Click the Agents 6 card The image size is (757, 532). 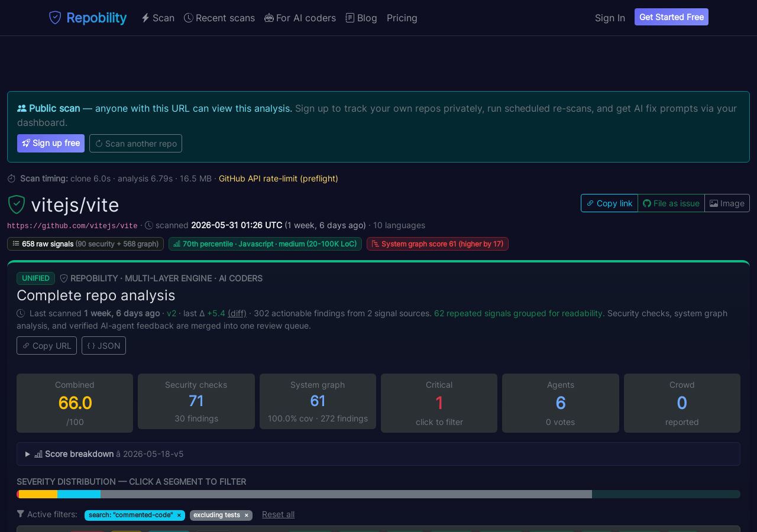[x=561, y=403]
